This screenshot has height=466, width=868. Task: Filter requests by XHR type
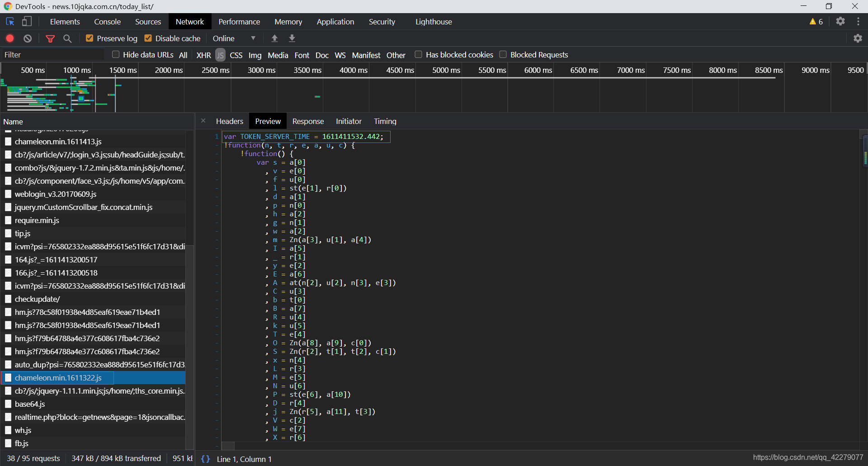(203, 55)
